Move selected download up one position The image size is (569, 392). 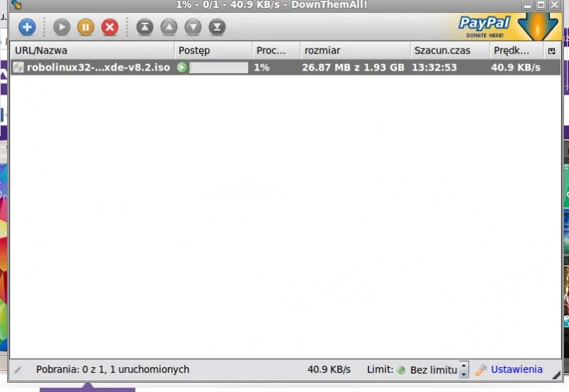point(169,27)
